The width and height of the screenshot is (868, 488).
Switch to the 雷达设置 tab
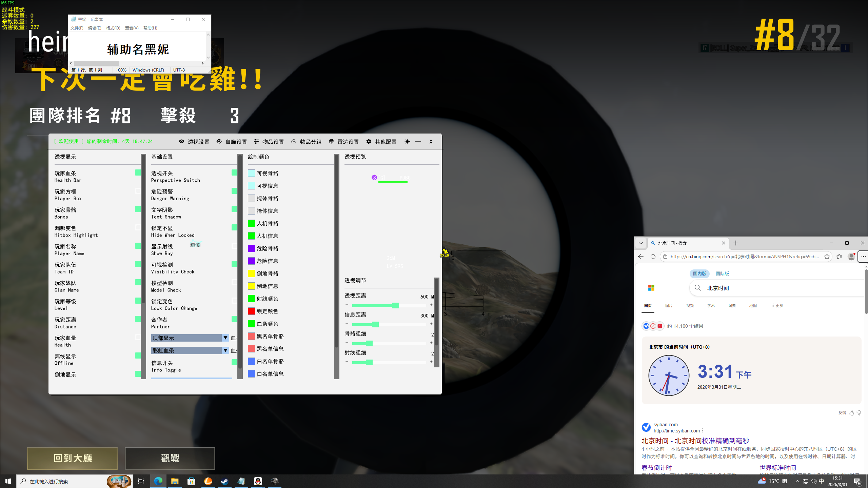tap(344, 142)
